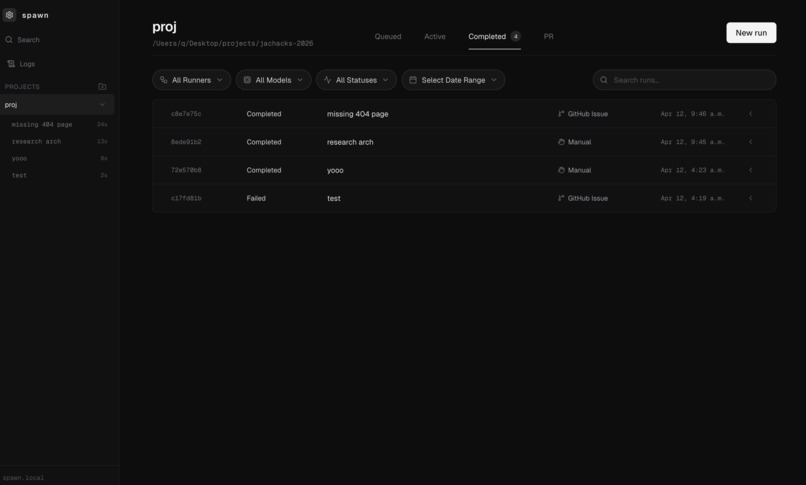
Task: Click run ID c17fd81b
Action: (x=186, y=198)
